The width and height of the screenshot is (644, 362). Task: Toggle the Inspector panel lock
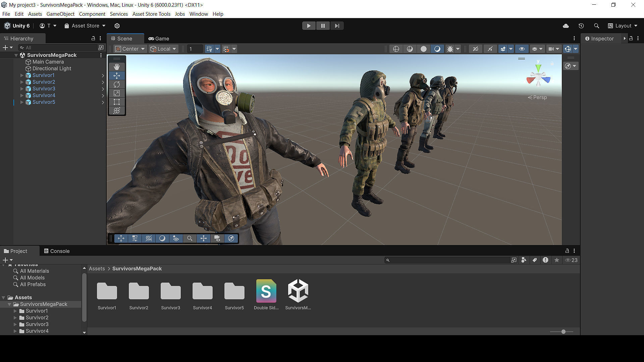pyautogui.click(x=631, y=39)
